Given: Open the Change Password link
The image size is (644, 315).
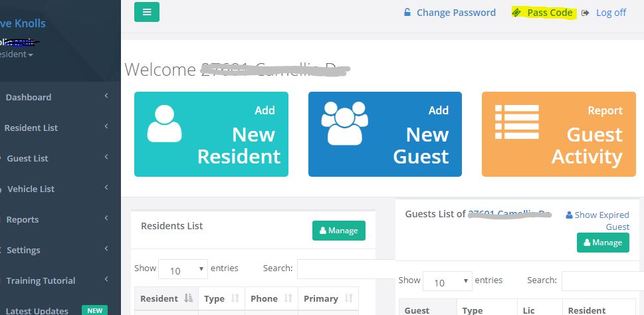Looking at the screenshot, I should [456, 13].
